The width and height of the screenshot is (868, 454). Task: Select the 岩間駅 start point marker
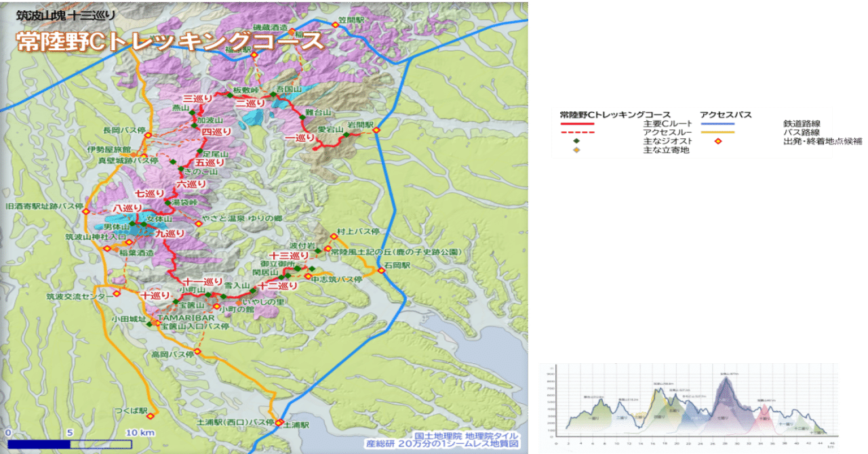click(376, 131)
